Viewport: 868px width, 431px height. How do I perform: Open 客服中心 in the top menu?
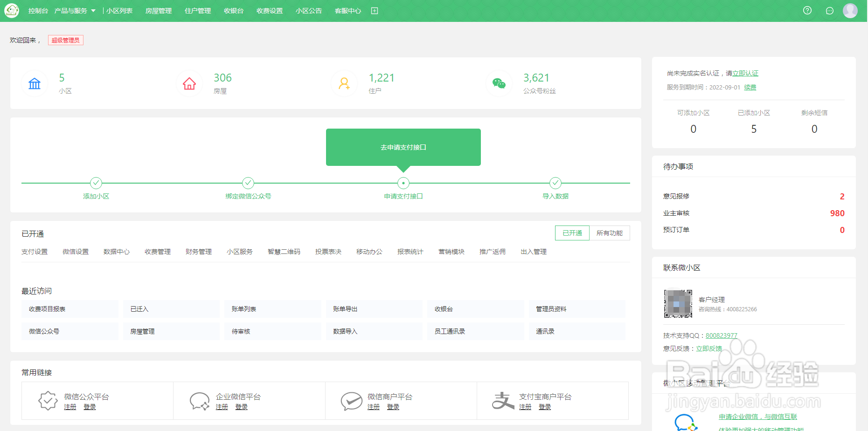pos(348,11)
